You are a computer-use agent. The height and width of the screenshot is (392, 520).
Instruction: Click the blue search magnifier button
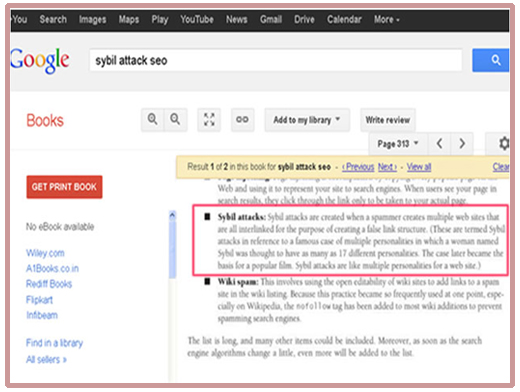[x=490, y=60]
